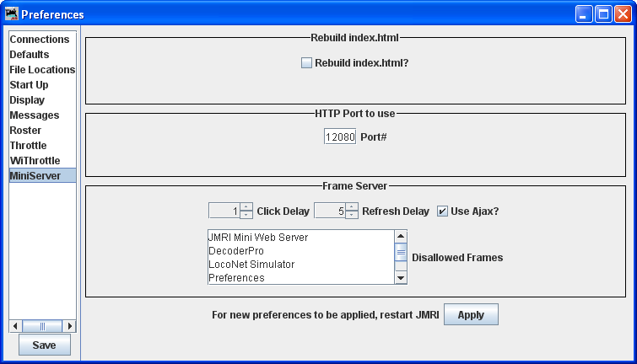
Task: Uncheck the Use Ajax option
Action: [x=442, y=211]
